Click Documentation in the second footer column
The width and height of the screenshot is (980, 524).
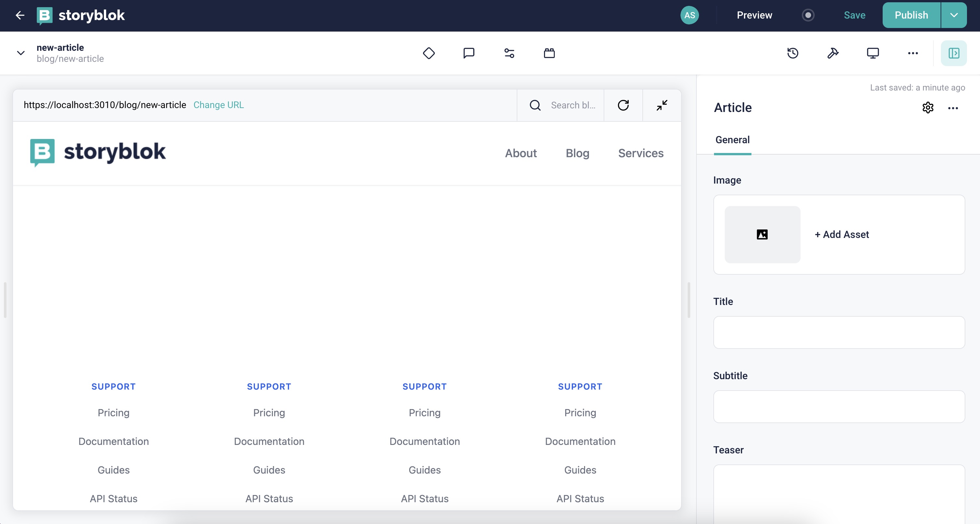click(269, 441)
